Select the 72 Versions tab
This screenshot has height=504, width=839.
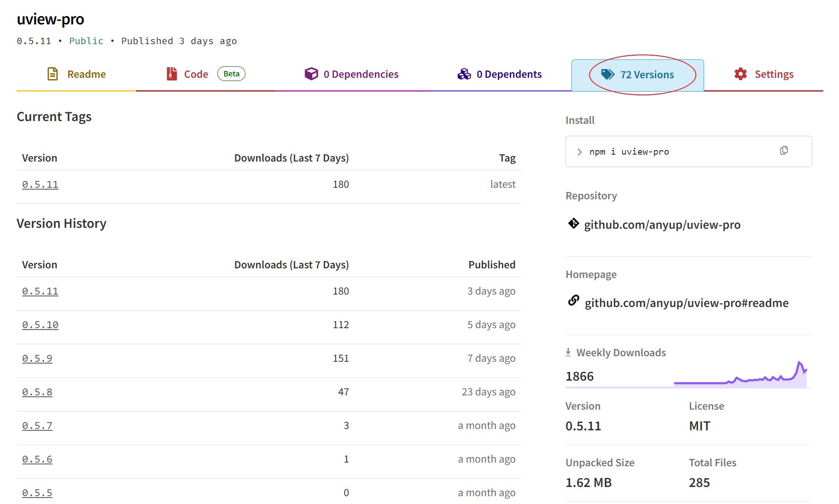638,75
